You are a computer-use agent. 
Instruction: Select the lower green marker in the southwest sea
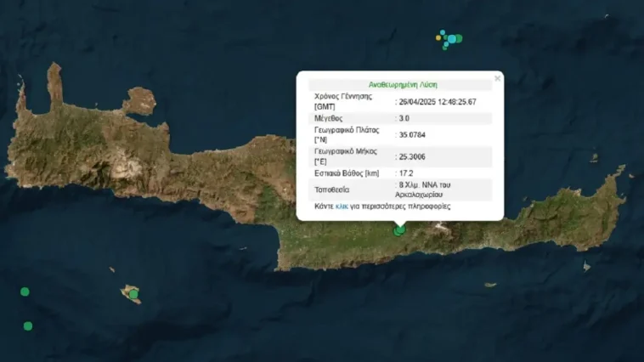point(28,325)
